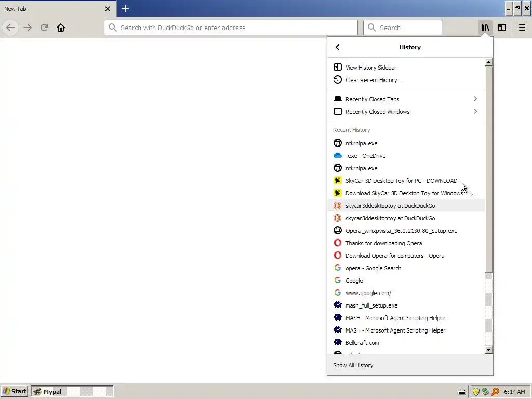The image size is (532, 399).
Task: Click history scrollbar up arrow
Action: [x=488, y=62]
